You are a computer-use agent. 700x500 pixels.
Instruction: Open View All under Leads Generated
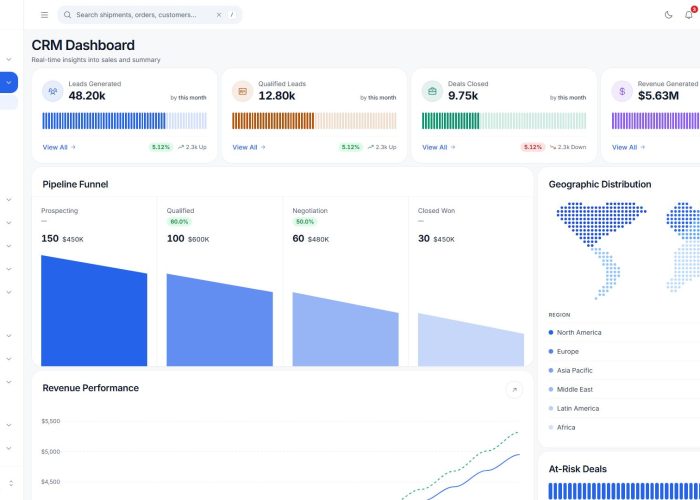point(59,147)
